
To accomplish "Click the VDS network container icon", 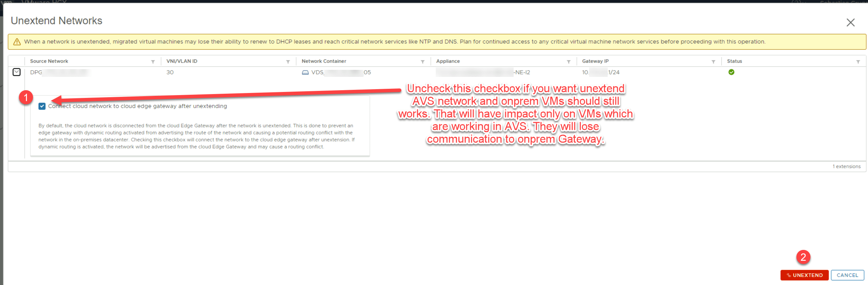I will tap(305, 73).
